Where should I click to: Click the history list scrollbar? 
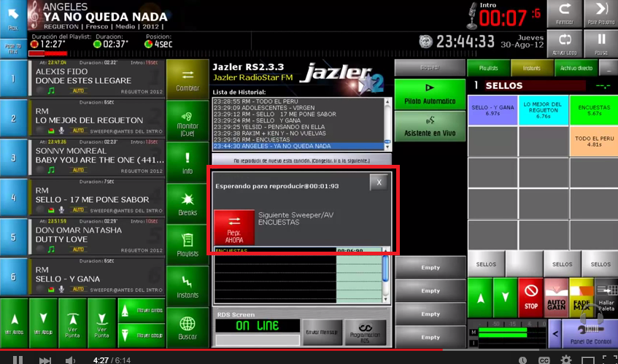[388, 124]
